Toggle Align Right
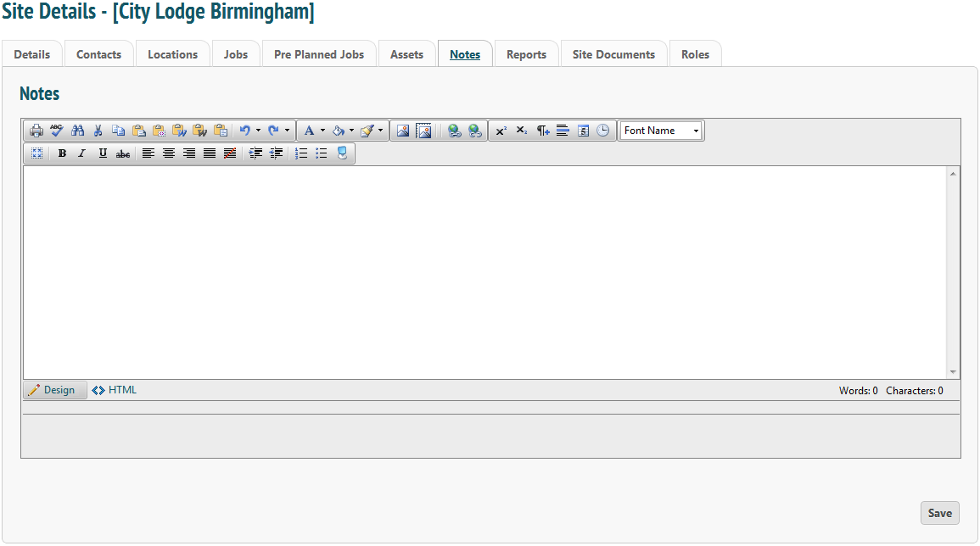The height and width of the screenshot is (546, 980). (x=188, y=153)
